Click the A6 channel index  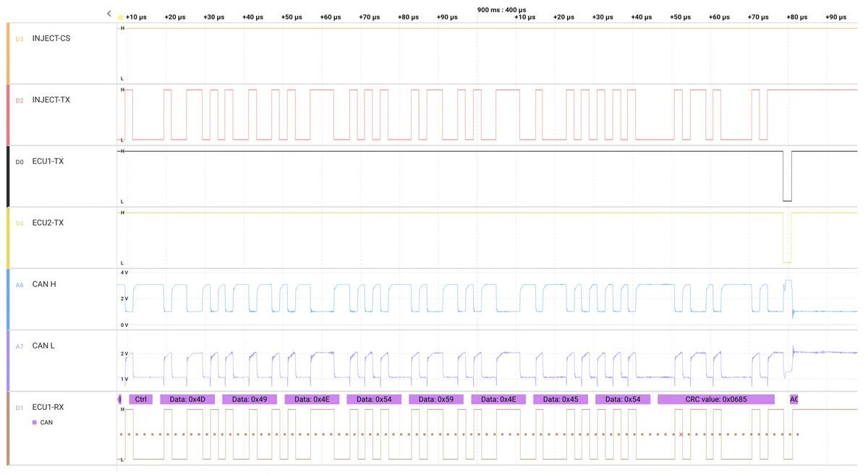pyautogui.click(x=20, y=285)
